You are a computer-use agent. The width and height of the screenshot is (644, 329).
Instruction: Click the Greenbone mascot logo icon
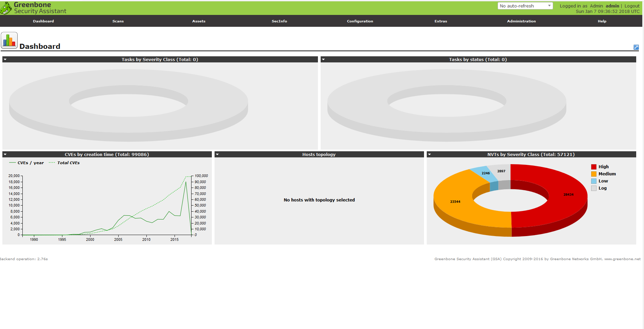(6, 8)
